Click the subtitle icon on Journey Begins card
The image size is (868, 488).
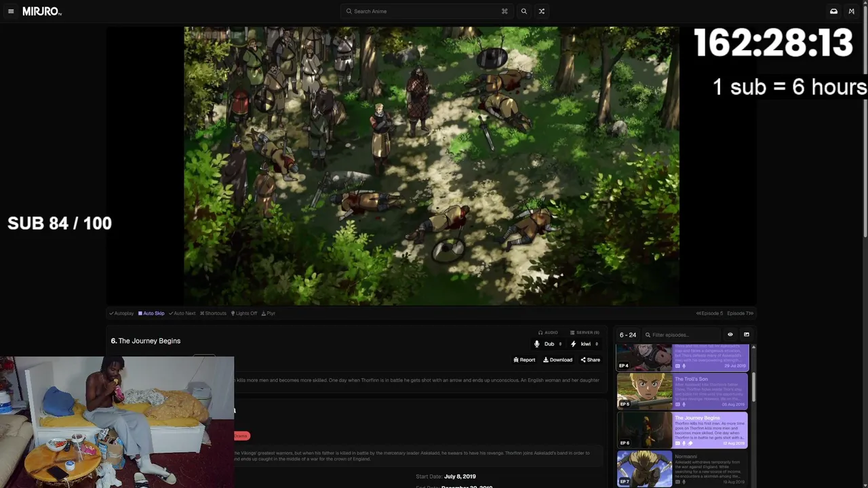(677, 443)
